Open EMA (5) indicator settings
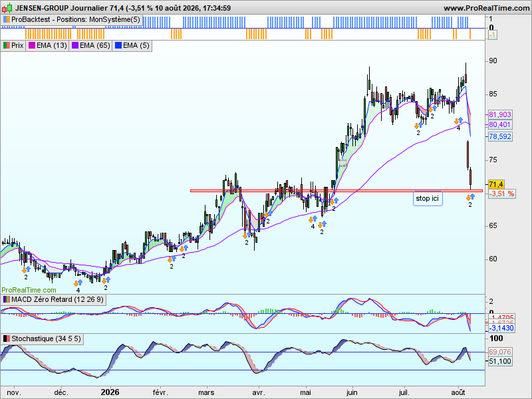Image resolution: width=532 pixels, height=399 pixels. [x=132, y=45]
